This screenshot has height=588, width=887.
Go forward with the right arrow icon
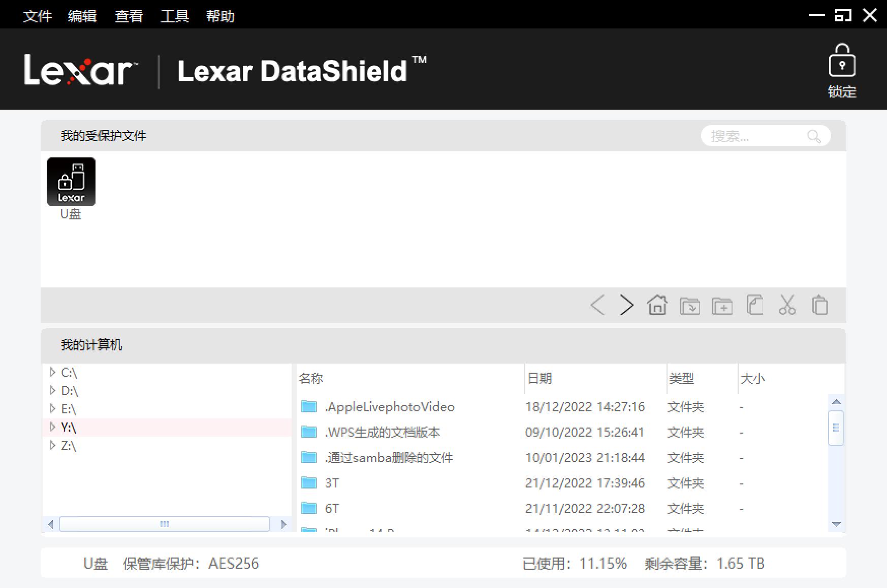click(x=627, y=305)
